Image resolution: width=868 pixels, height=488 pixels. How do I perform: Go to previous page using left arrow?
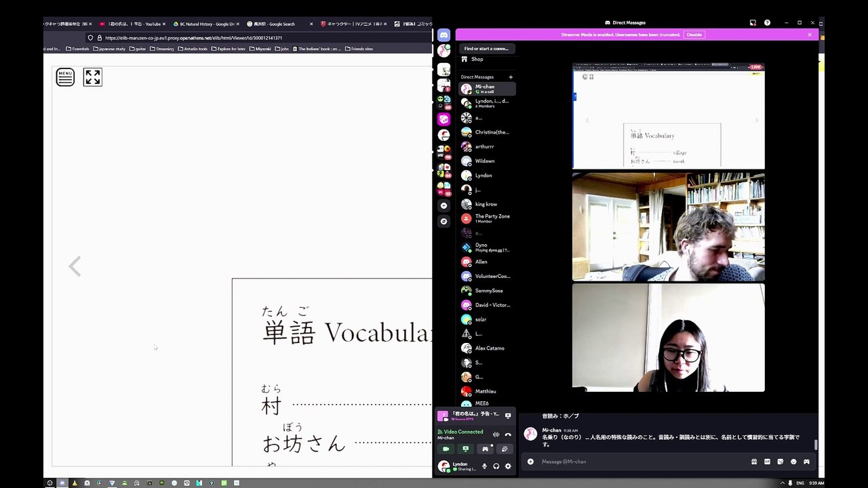[75, 266]
